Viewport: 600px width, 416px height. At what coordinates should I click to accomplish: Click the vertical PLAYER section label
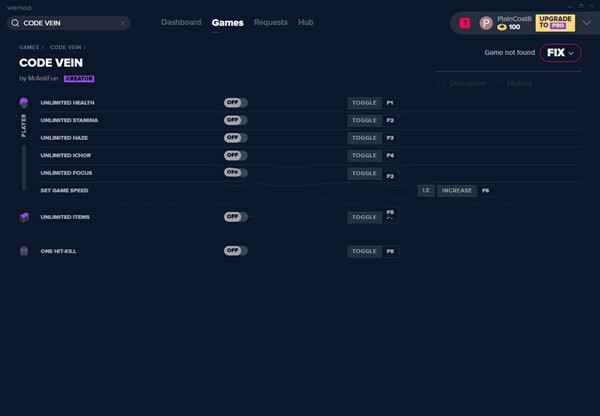[24, 126]
